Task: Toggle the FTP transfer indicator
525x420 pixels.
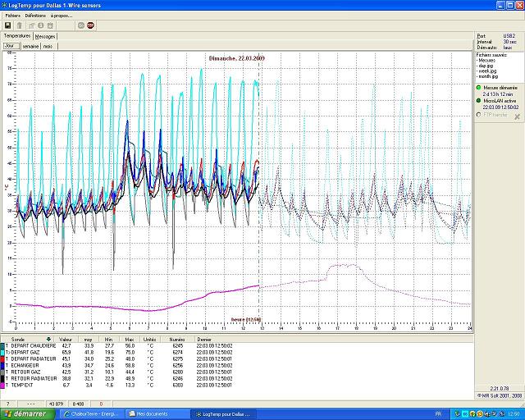Action: (478, 114)
